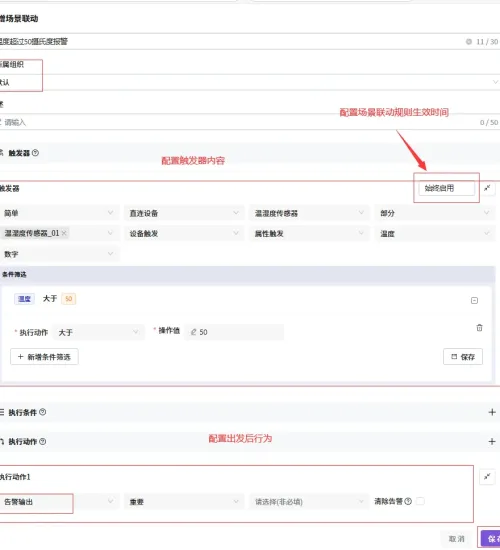Tick the 清除告警 checkbox
Screen dimensions: 500x550
[420, 501]
